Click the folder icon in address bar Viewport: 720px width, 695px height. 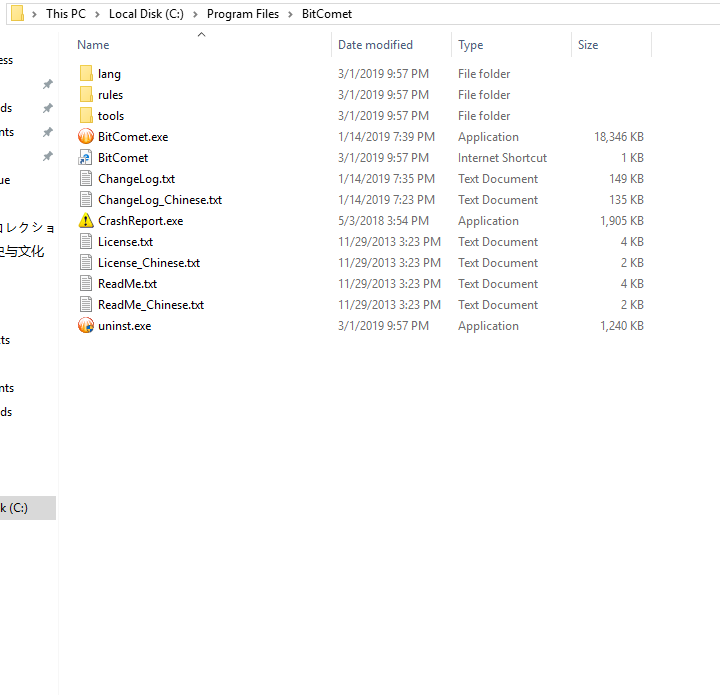(17, 13)
